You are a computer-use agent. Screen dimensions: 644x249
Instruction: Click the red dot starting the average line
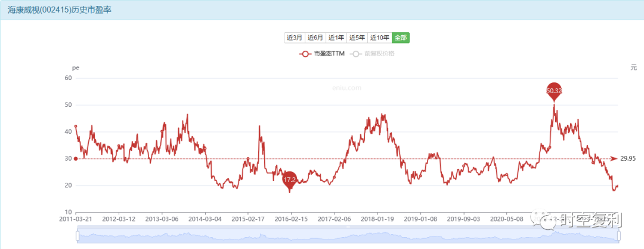76,158
